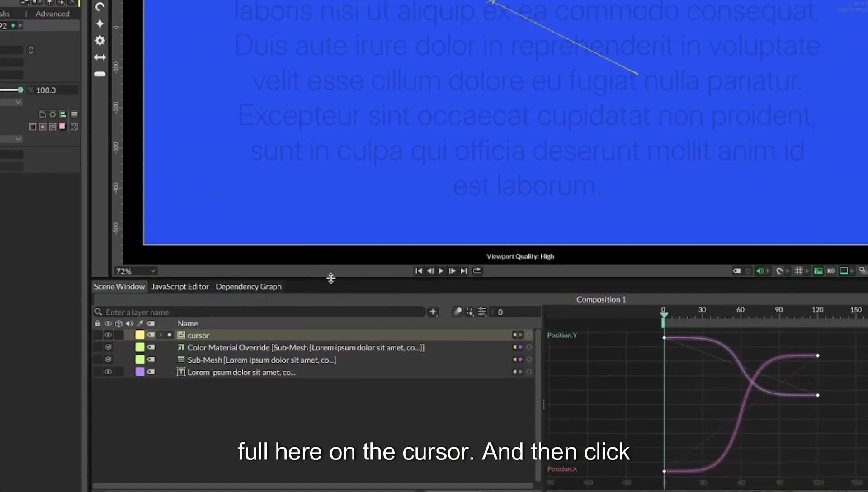This screenshot has height=492, width=868.
Task: Jump to the first frame
Action: pyautogui.click(x=419, y=271)
